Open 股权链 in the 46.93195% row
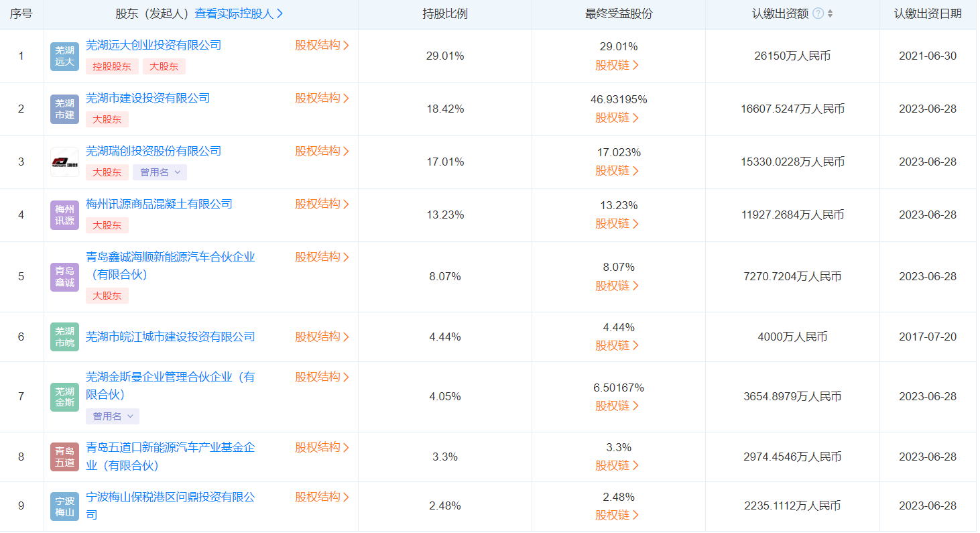980x533 pixels. [x=617, y=118]
